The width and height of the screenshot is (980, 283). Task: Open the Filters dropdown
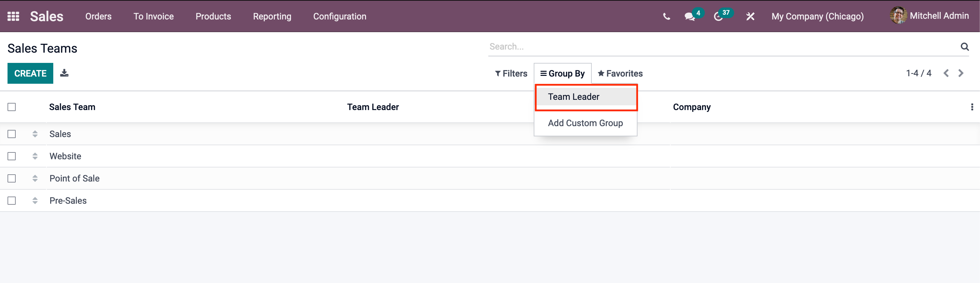511,73
